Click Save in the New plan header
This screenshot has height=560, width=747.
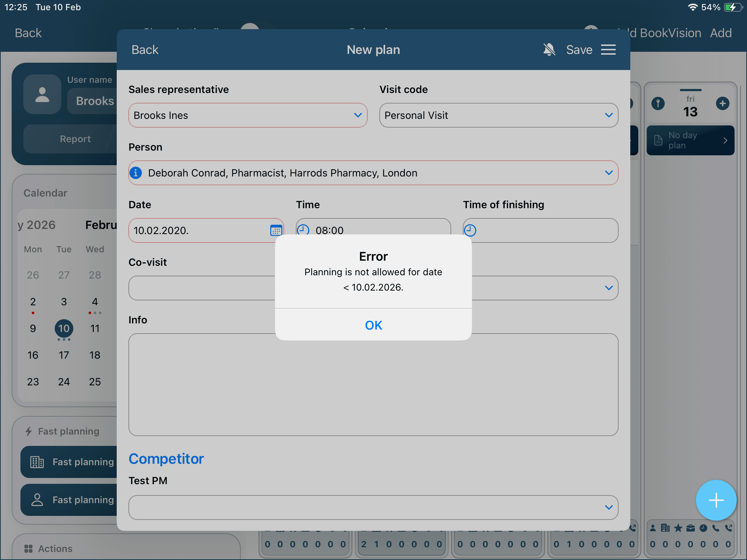(x=579, y=50)
